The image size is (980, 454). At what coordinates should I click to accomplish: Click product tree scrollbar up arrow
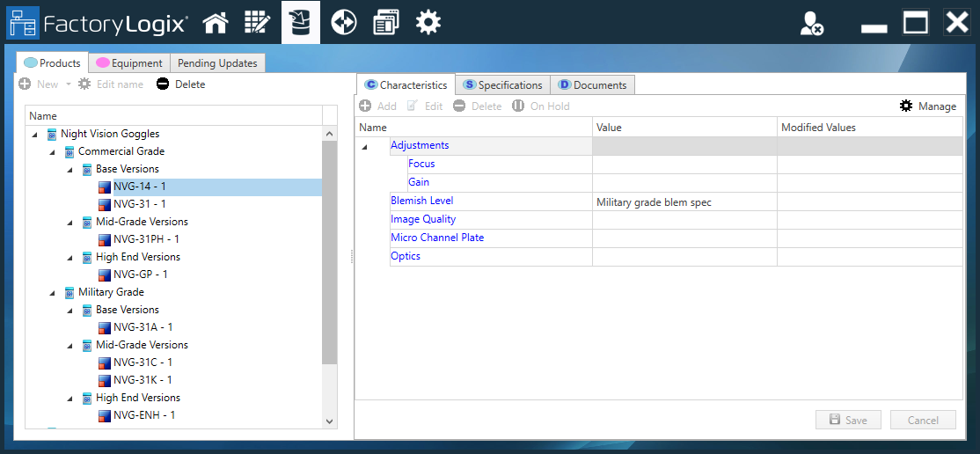[329, 133]
